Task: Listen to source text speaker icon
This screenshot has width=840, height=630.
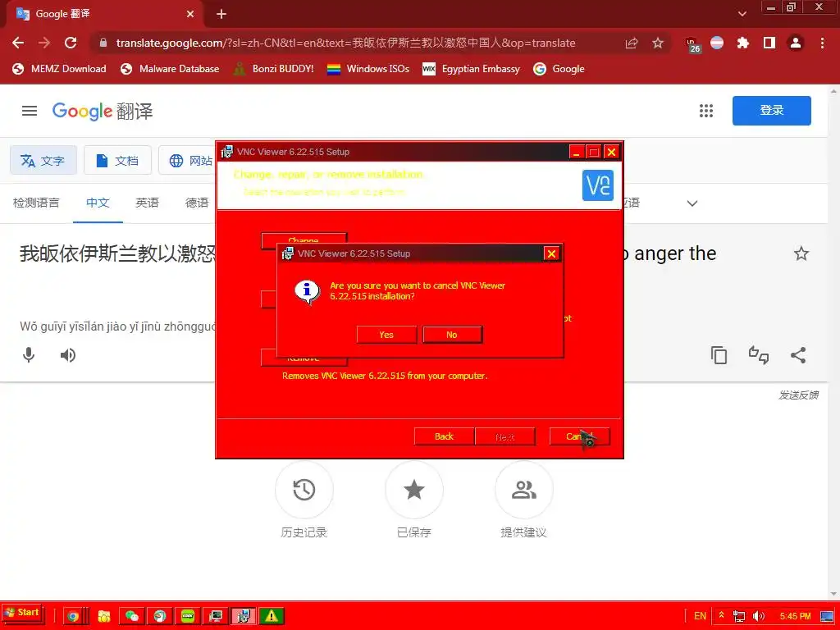Action: pyautogui.click(x=68, y=355)
